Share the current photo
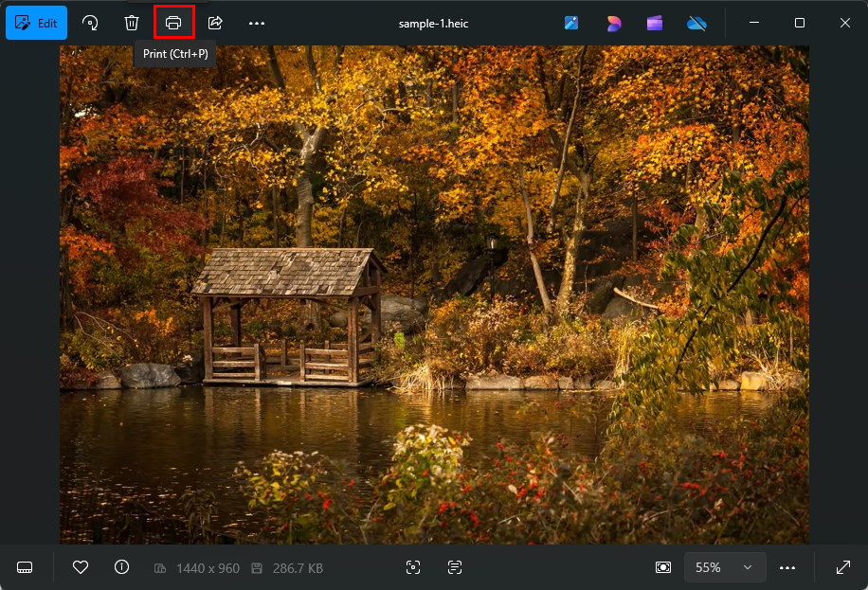Image resolution: width=868 pixels, height=590 pixels. coord(214,23)
